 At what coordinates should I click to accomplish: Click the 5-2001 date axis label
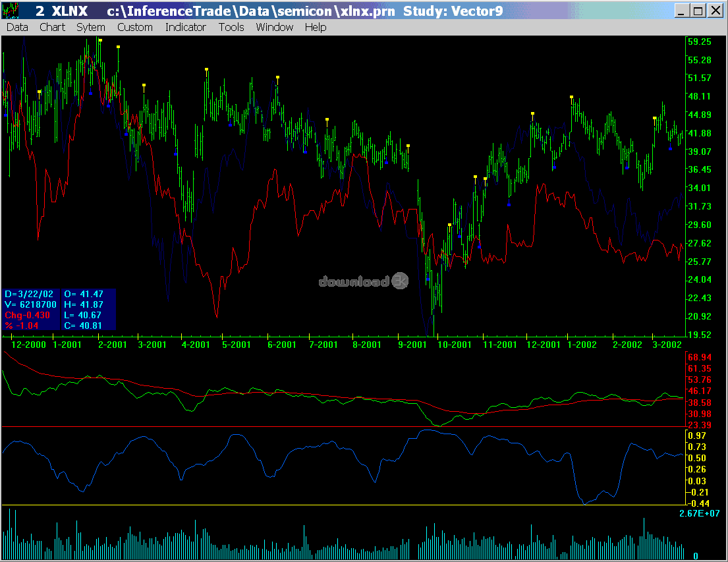click(x=237, y=345)
